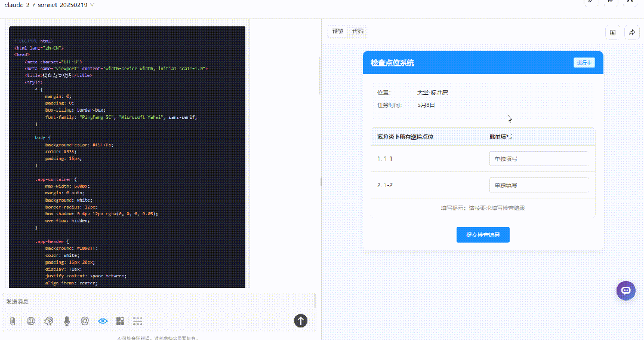Click the @ mention icon
The image size is (644, 340).
coord(85,321)
